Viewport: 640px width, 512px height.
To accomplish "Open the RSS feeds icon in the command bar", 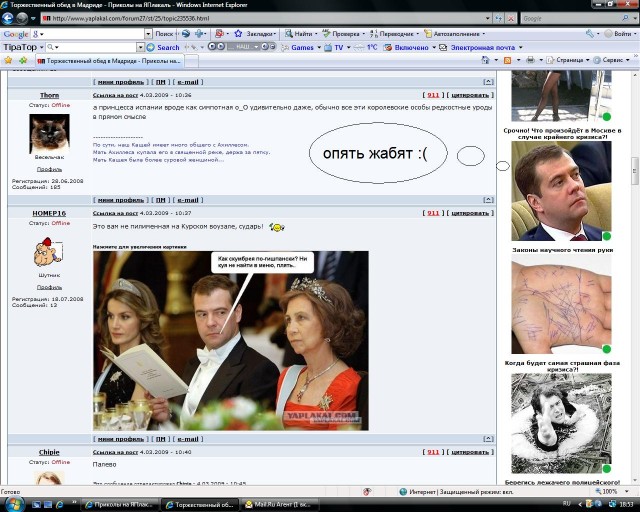I will [x=508, y=60].
